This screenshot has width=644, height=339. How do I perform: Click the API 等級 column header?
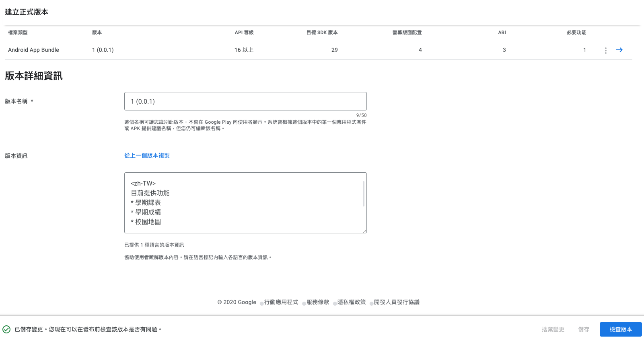coord(244,33)
